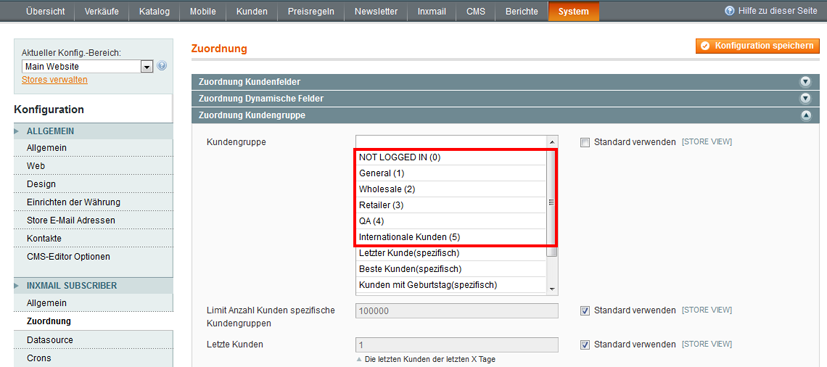Screen dimensions: 827x367
Task: Click Konfiguration speichern button
Action: pos(758,46)
